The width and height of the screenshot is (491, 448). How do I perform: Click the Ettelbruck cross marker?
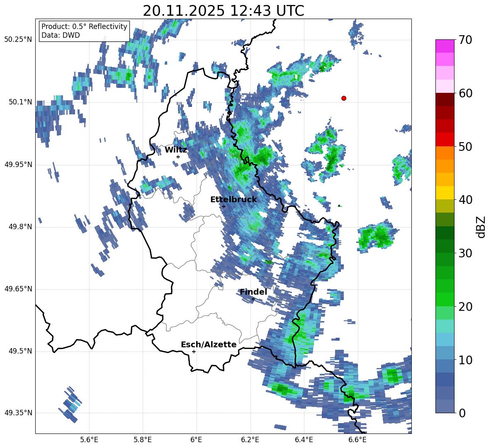click(x=224, y=206)
